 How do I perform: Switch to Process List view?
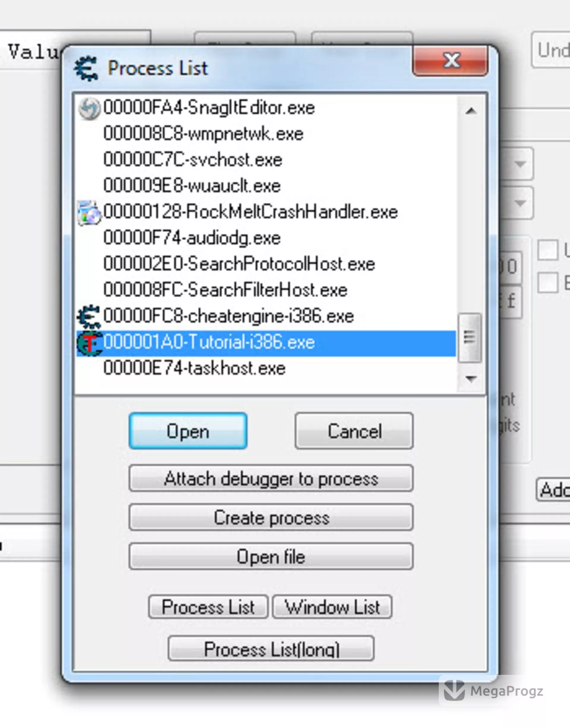click(208, 607)
